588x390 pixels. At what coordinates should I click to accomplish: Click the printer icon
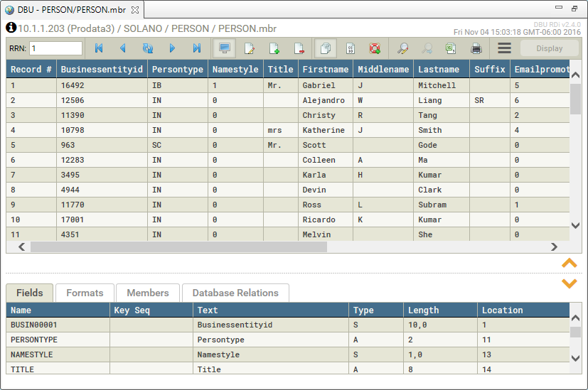[476, 48]
